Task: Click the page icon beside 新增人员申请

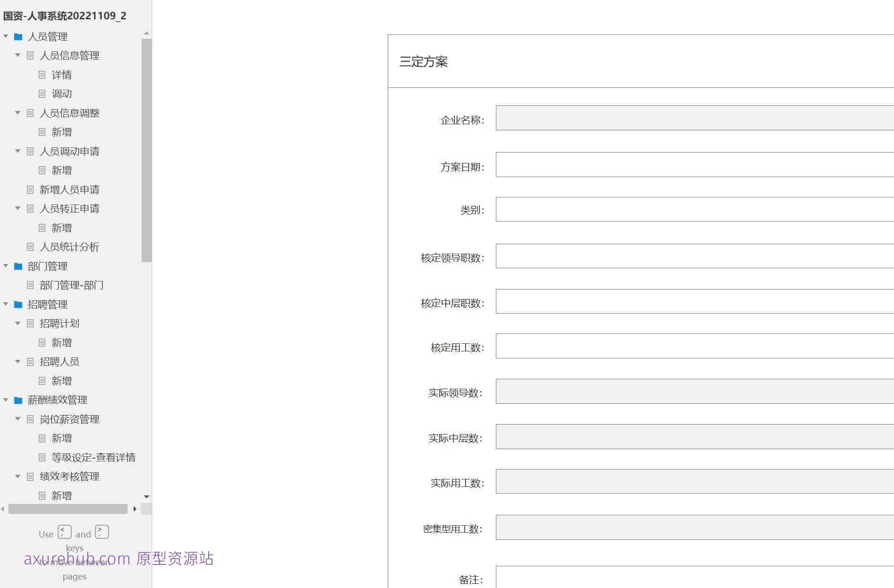Action: tap(31, 189)
